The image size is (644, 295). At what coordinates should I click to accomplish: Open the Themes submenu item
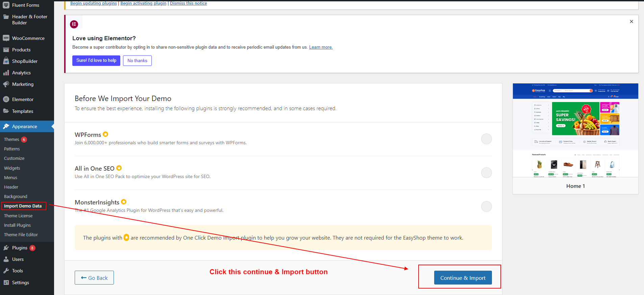tap(11, 139)
